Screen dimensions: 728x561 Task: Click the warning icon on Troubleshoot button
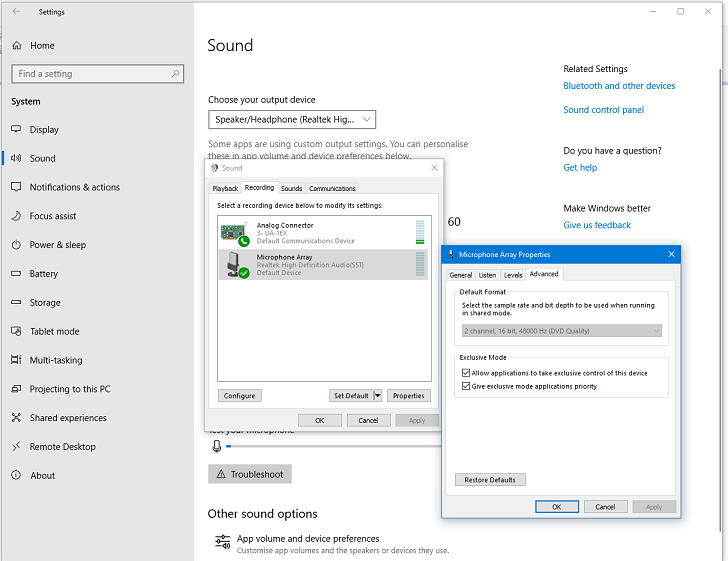(221, 474)
